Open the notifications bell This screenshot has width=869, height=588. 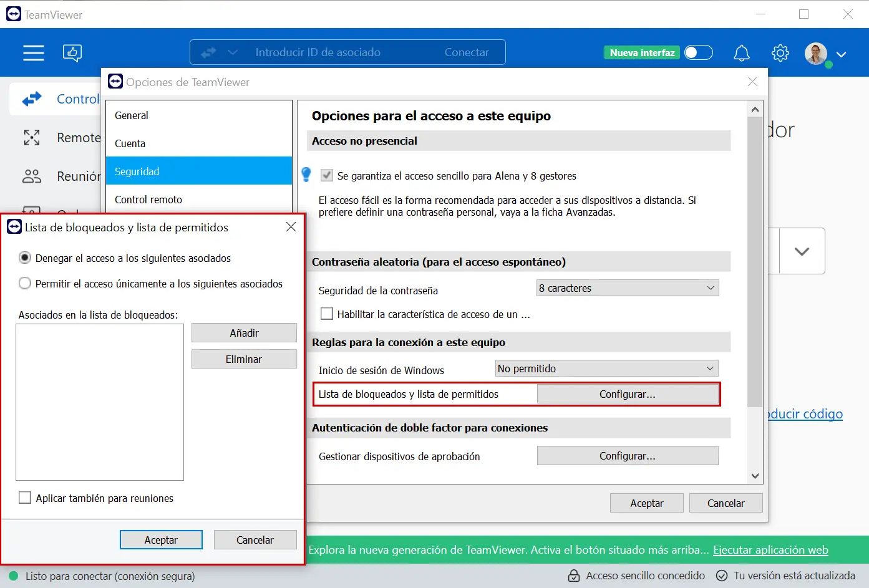point(742,53)
